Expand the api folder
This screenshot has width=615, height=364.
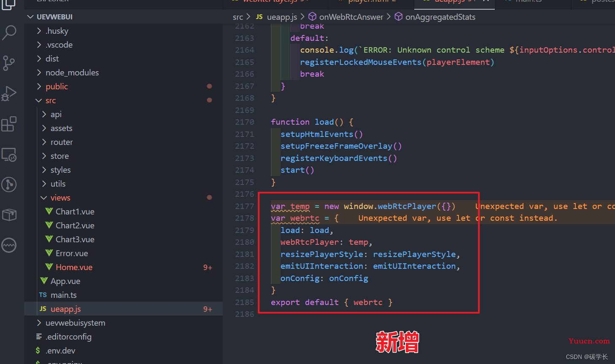point(44,114)
